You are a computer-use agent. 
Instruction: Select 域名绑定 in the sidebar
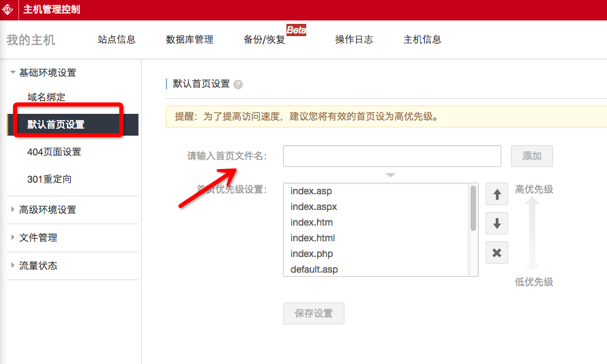point(46,97)
